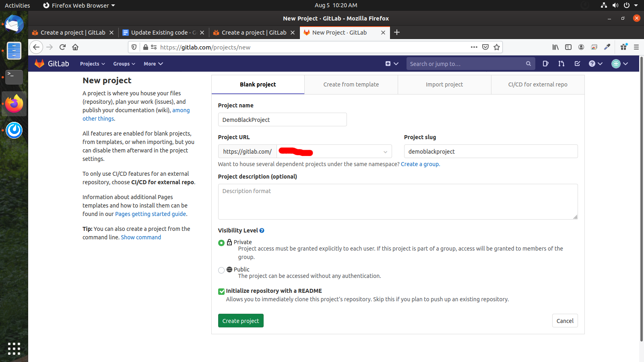Open the GitLab issues icon in navbar
The width and height of the screenshot is (644, 362).
(x=545, y=64)
